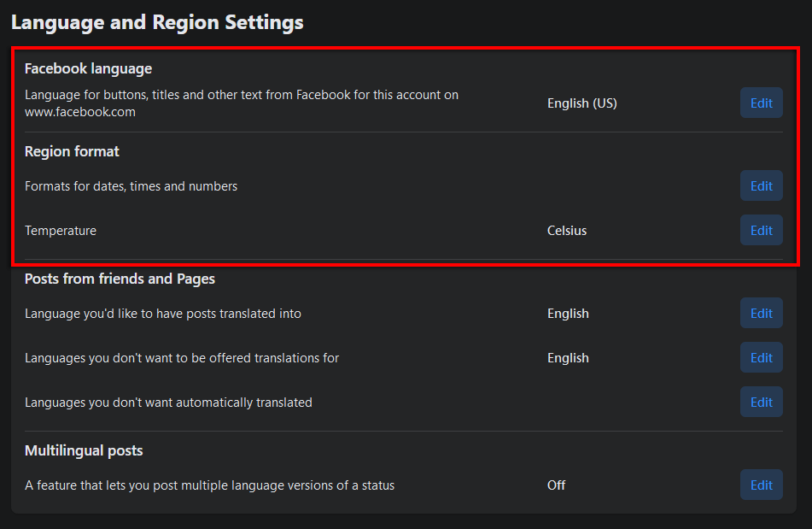Image resolution: width=812 pixels, height=529 pixels.
Task: Click the Off status for multilingual posts
Action: (x=557, y=485)
